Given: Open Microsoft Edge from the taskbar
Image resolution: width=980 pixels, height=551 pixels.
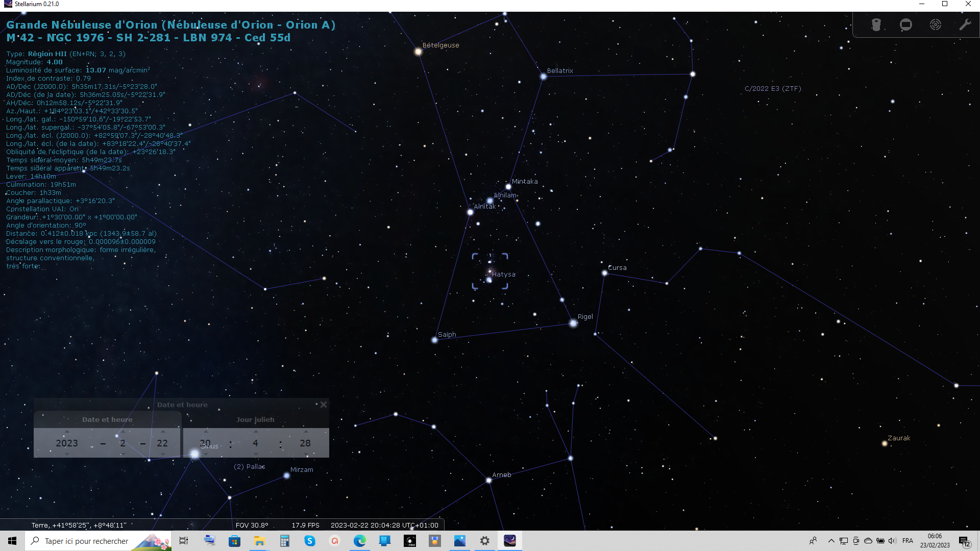Looking at the screenshot, I should pyautogui.click(x=359, y=541).
